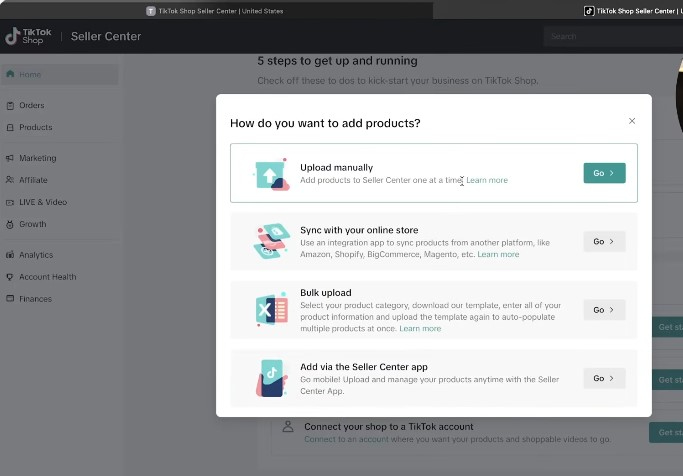Click Go for Bulk upload

(x=604, y=310)
